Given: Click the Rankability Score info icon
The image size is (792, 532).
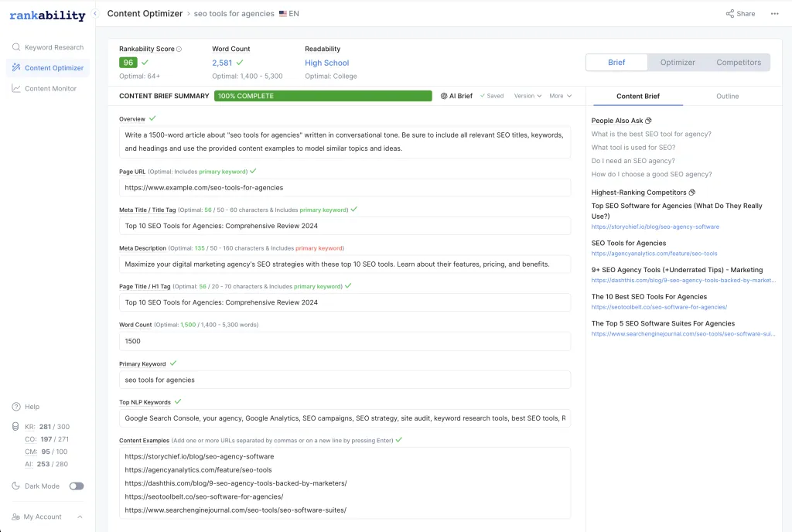Looking at the screenshot, I should click(x=179, y=49).
